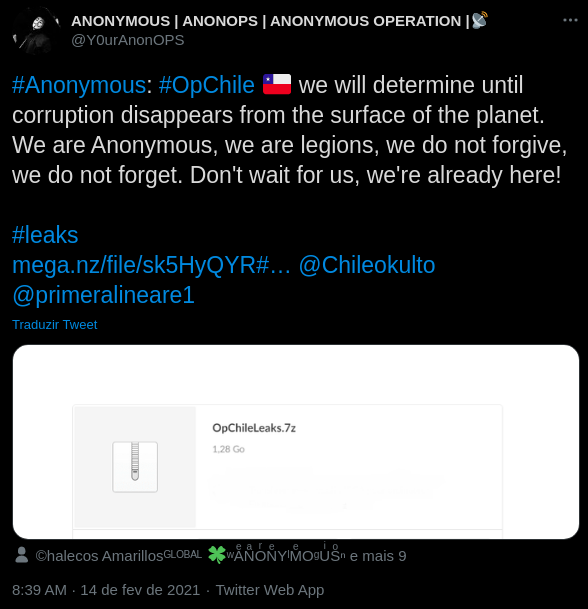This screenshot has width=588, height=609.
Task: Follow the mega.nz file link
Action: [x=151, y=265]
